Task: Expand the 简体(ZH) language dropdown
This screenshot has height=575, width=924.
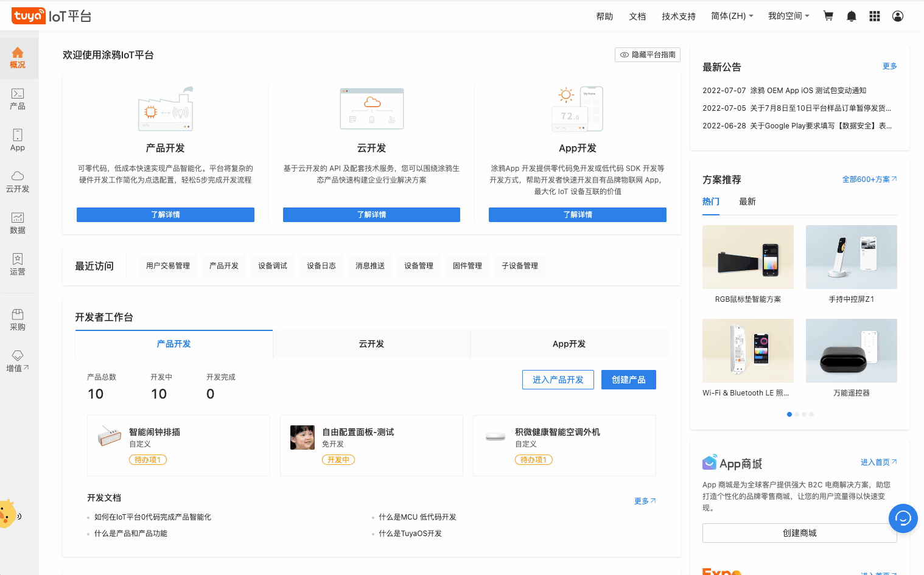Action: [x=732, y=16]
